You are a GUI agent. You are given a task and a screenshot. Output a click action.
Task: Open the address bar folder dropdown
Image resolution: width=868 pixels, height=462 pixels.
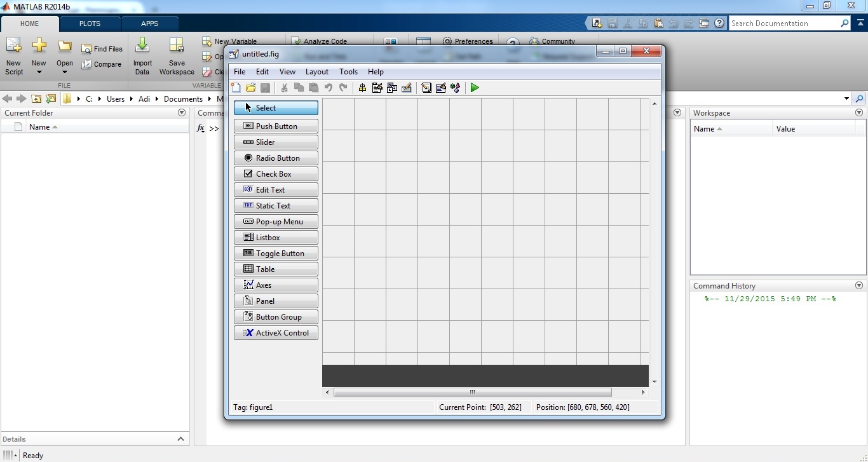(846, 99)
